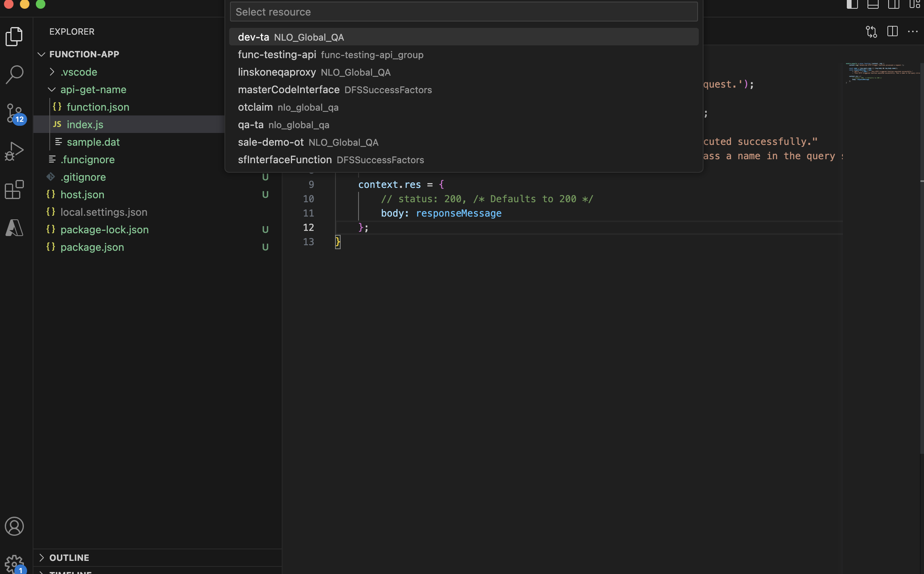Viewport: 924px width, 574px height.
Task: Select the func-testing-api resource
Action: pyautogui.click(x=464, y=55)
